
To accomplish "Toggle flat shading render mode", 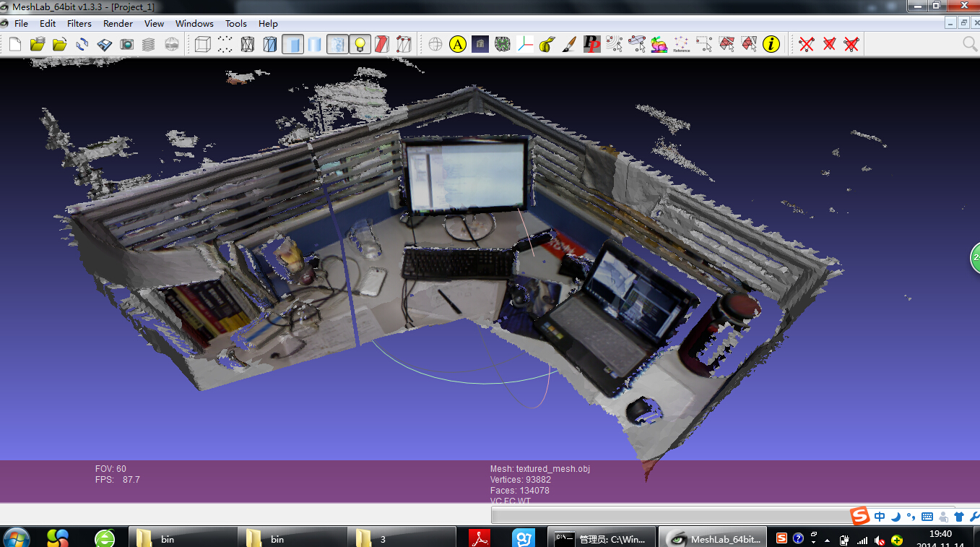I will tap(292, 44).
